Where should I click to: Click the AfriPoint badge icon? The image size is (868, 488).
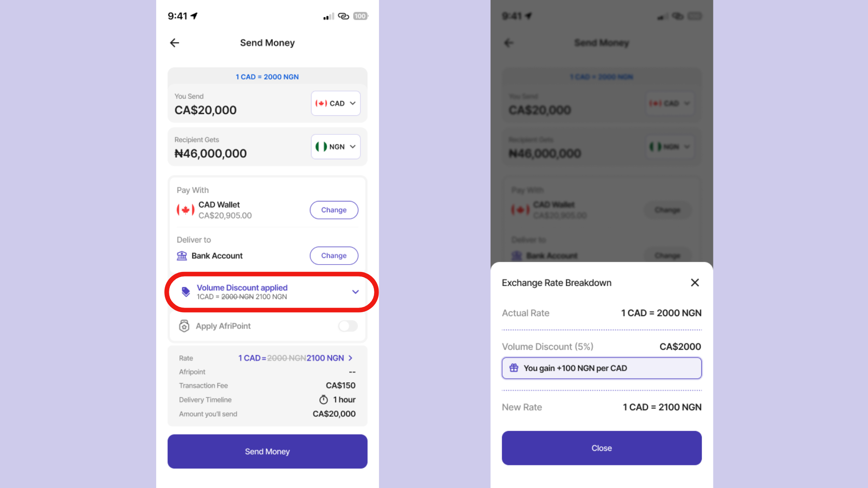coord(184,326)
